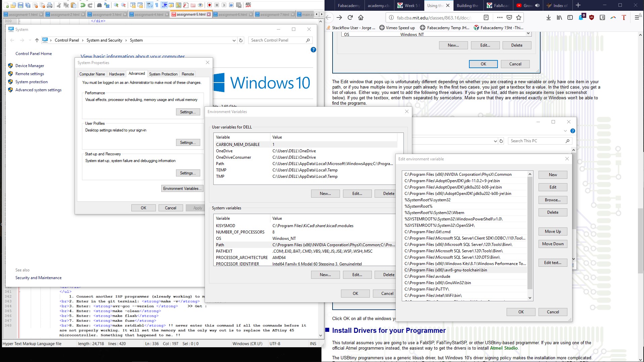This screenshot has width=644, height=362.
Task: Click the blue help icon in the System window
Action: click(x=313, y=50)
